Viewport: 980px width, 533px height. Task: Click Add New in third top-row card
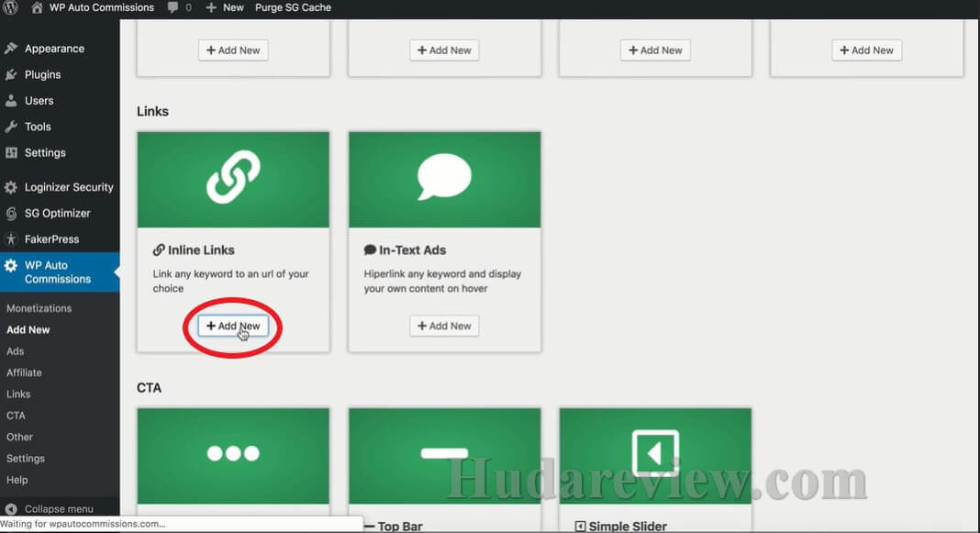(655, 50)
